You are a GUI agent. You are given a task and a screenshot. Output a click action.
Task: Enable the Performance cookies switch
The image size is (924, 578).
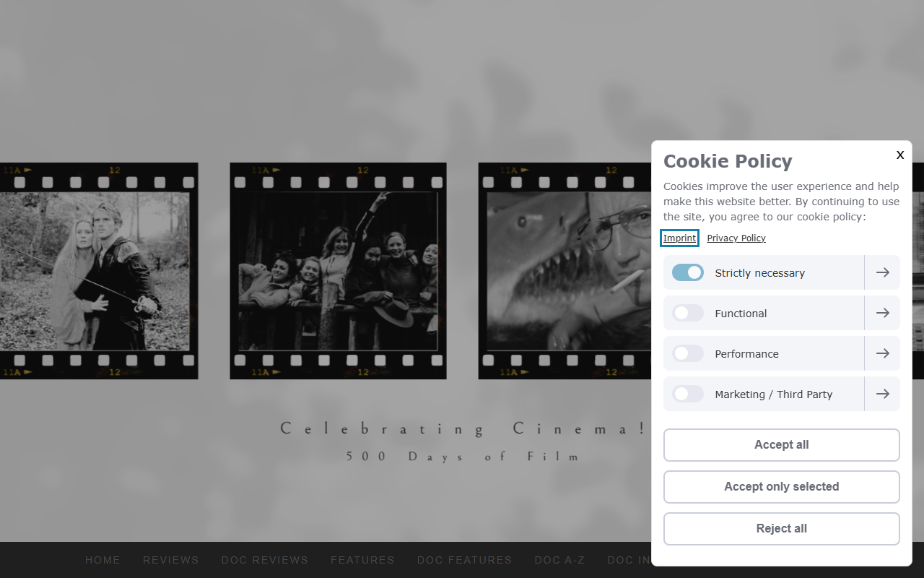tap(688, 353)
